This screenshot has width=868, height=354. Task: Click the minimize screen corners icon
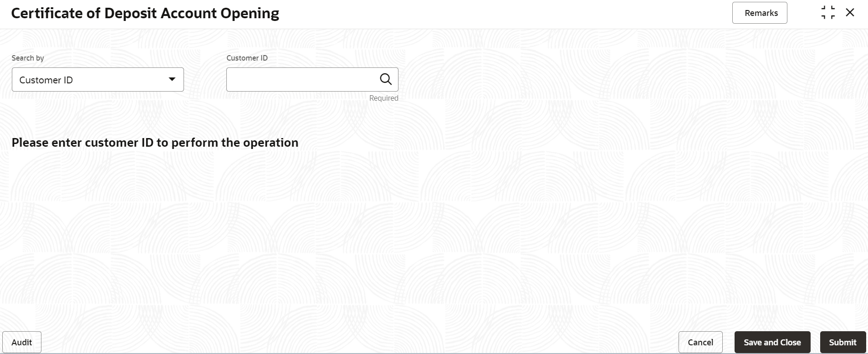coord(828,13)
